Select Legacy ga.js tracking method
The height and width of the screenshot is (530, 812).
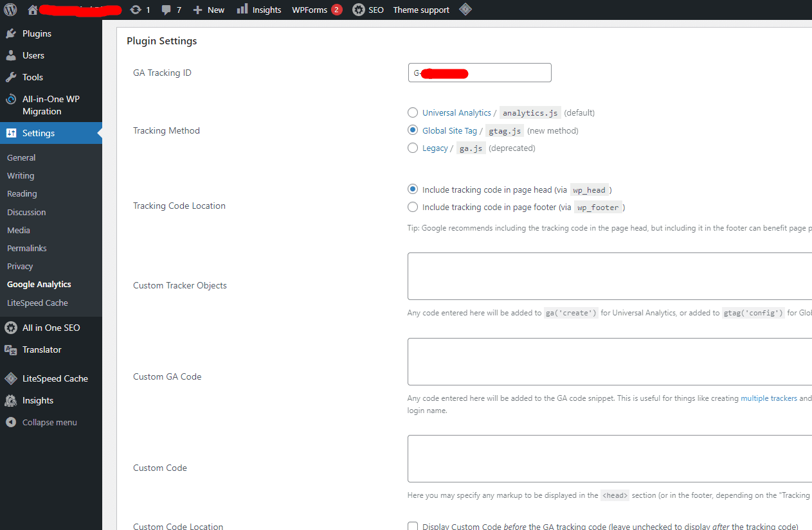click(x=413, y=148)
